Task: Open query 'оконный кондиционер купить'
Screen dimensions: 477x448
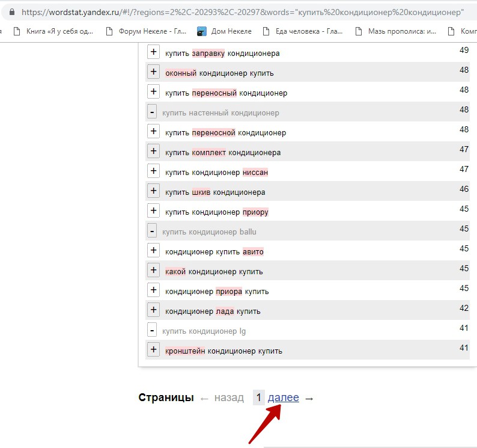Action: (219, 73)
